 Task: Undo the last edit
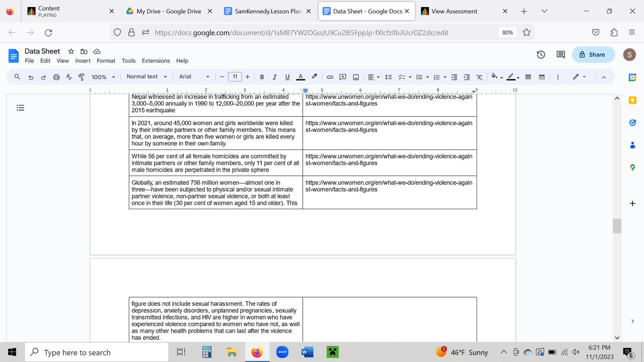(31, 77)
